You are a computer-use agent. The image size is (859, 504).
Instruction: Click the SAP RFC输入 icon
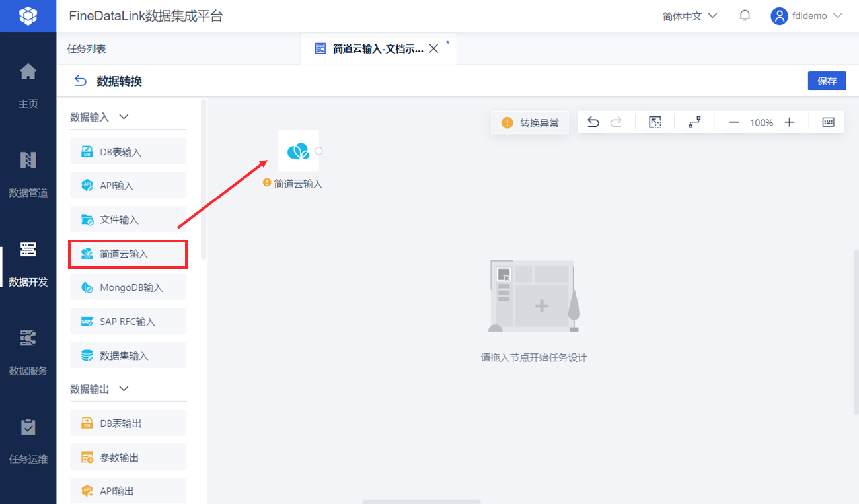87,322
